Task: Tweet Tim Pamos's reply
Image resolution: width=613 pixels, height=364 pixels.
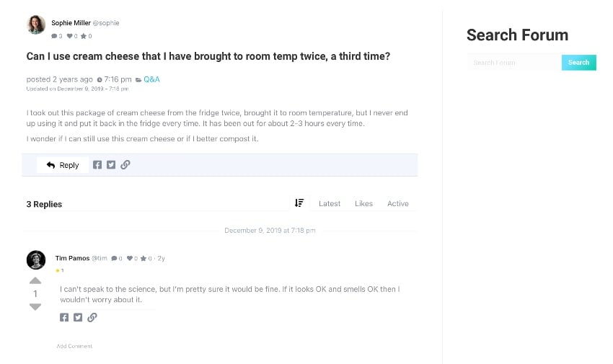Action: point(78,317)
